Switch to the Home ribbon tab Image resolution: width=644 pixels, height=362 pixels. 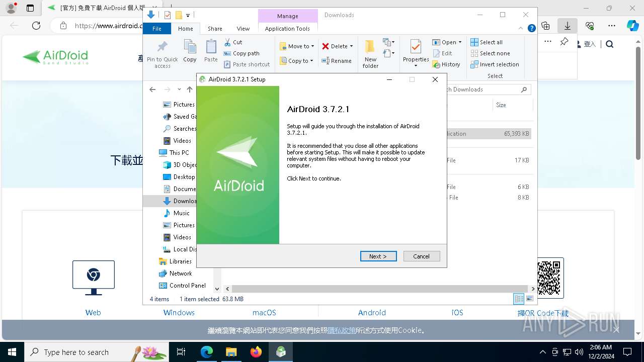[x=186, y=29]
